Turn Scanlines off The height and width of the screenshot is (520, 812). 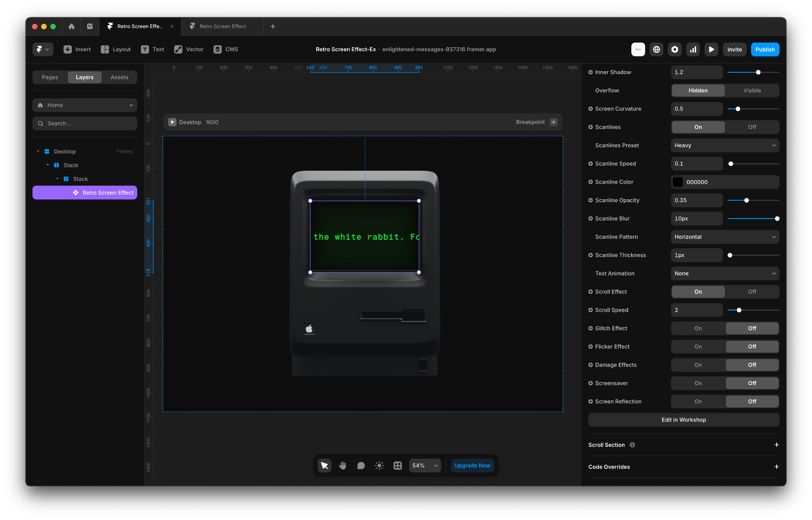click(x=752, y=127)
